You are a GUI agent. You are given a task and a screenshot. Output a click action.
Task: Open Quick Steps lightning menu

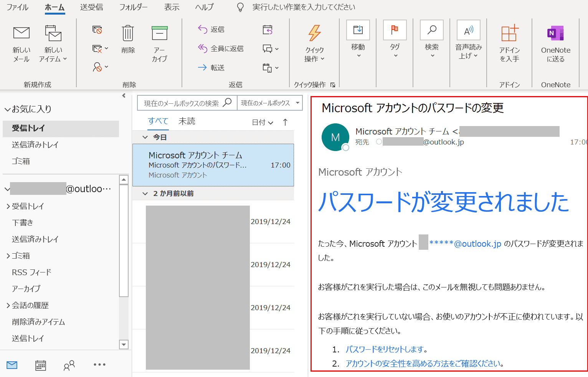coord(315,44)
